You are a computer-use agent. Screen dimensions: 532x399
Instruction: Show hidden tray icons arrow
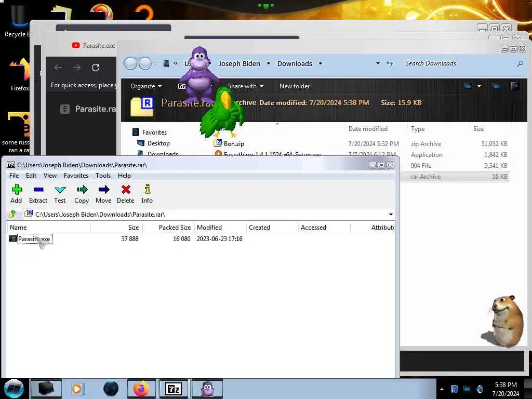tap(442, 390)
